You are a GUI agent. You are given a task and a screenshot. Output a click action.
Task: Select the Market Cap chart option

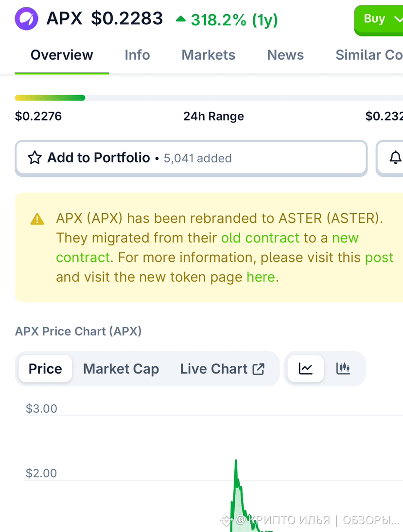pos(121,369)
